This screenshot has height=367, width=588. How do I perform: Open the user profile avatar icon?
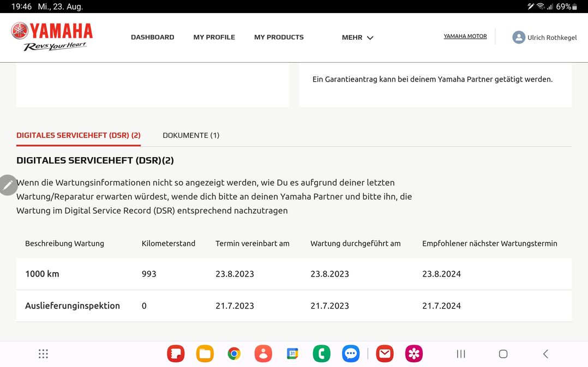(x=518, y=37)
